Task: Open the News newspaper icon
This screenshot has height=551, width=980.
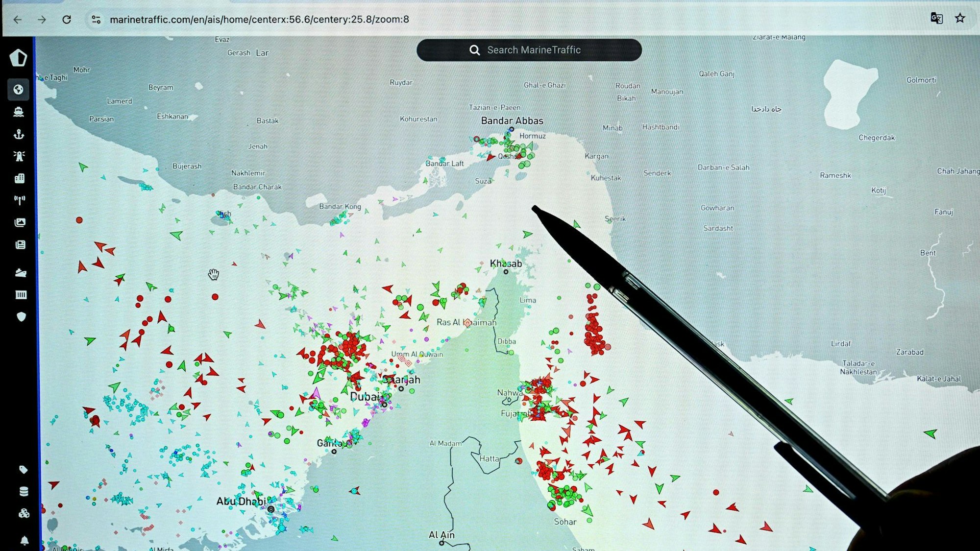Action: click(21, 244)
